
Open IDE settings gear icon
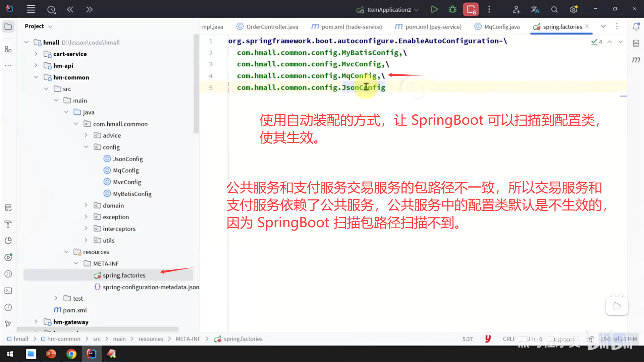coord(574,10)
